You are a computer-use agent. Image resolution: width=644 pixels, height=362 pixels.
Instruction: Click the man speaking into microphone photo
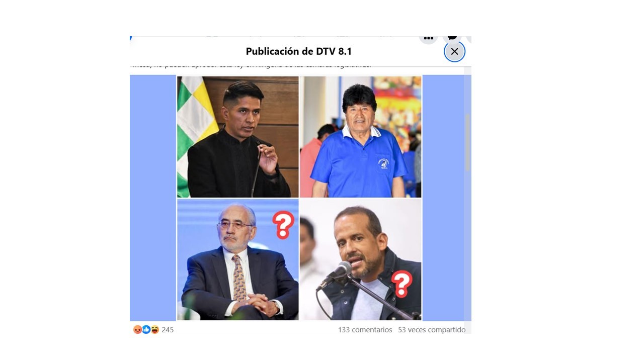(x=361, y=259)
